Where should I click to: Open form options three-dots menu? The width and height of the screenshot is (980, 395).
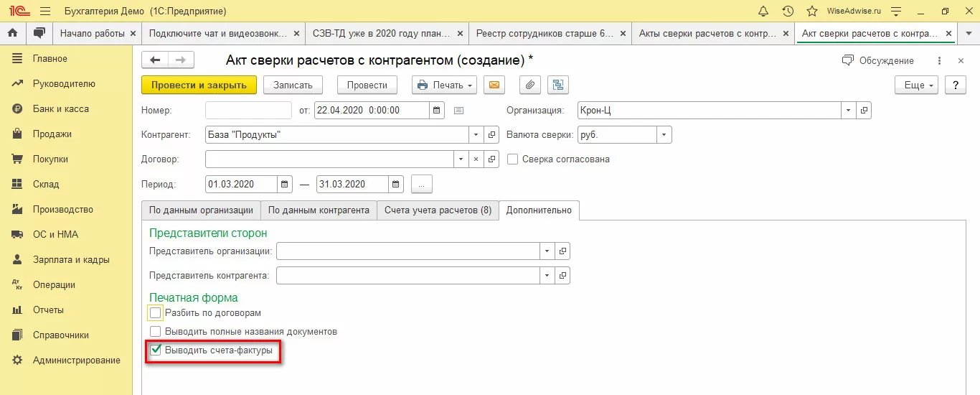(x=940, y=60)
